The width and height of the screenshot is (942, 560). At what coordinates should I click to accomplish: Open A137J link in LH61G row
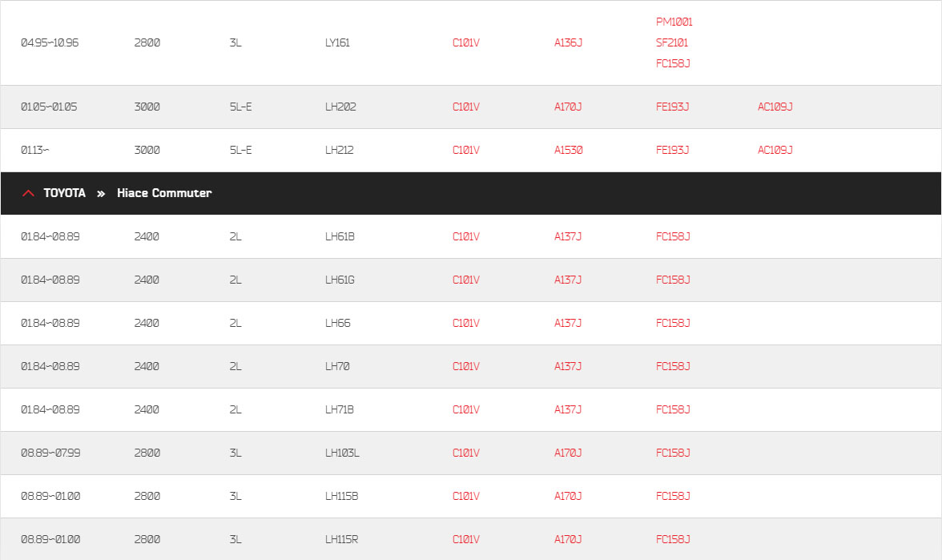tap(568, 280)
